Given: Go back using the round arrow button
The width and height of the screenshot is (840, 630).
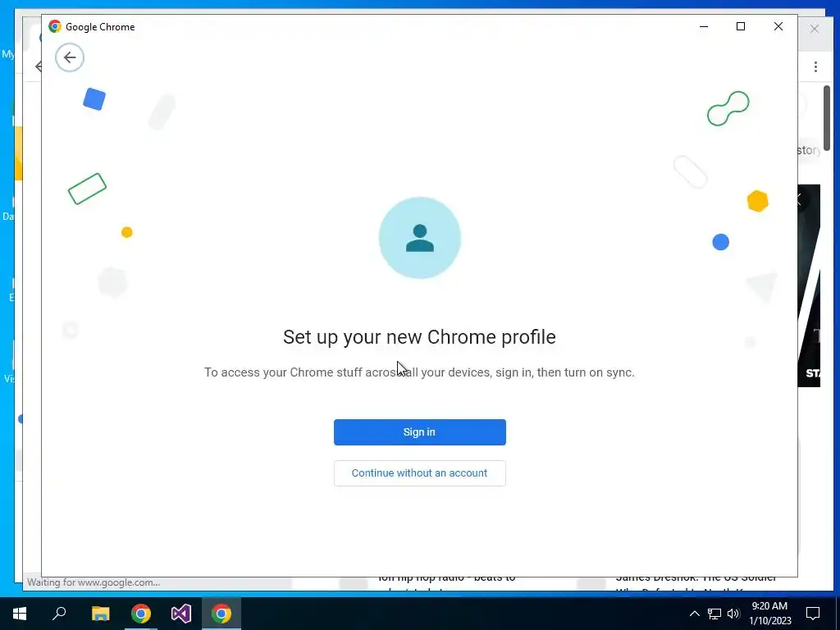Looking at the screenshot, I should coord(70,57).
